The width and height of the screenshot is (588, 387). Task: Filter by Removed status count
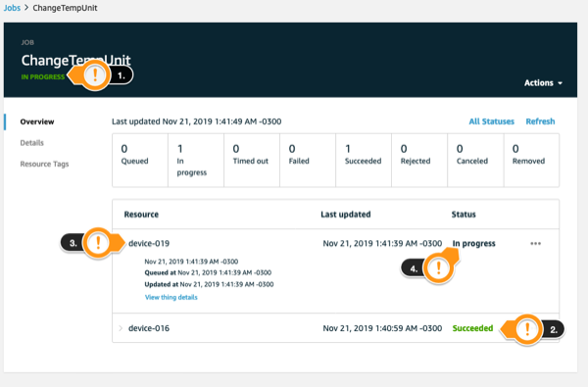(531, 160)
